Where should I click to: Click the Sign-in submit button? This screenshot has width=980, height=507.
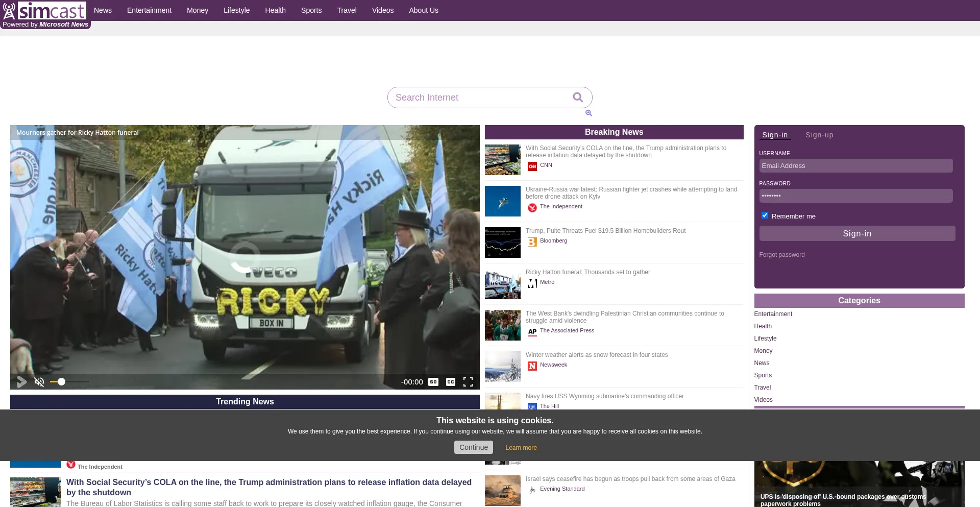tap(857, 233)
